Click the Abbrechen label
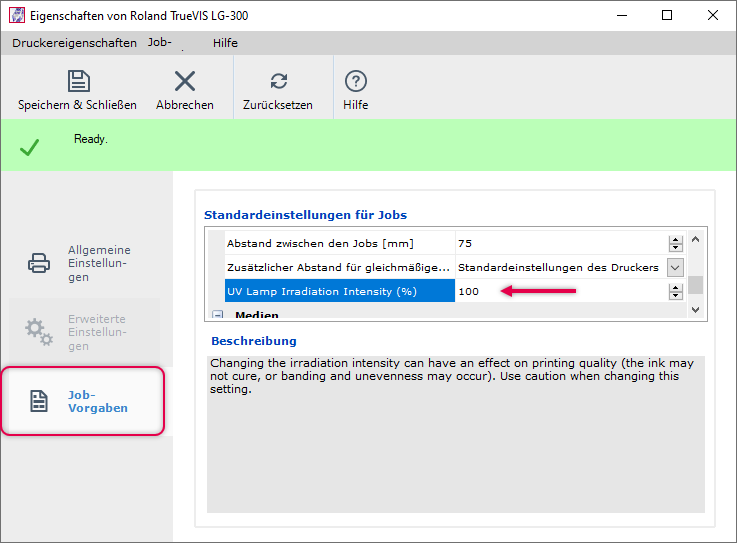Viewport: 737px width, 543px height. click(x=185, y=105)
